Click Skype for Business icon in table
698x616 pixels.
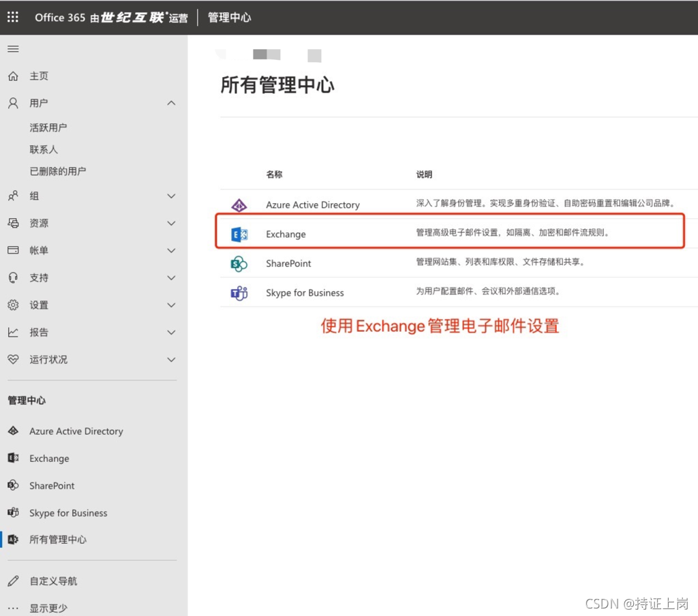[x=239, y=293]
